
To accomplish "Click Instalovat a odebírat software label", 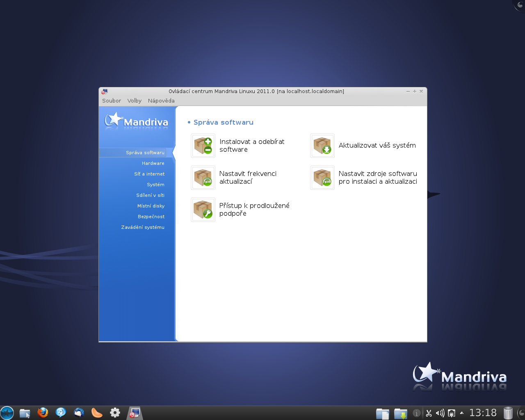I will click(x=252, y=146).
